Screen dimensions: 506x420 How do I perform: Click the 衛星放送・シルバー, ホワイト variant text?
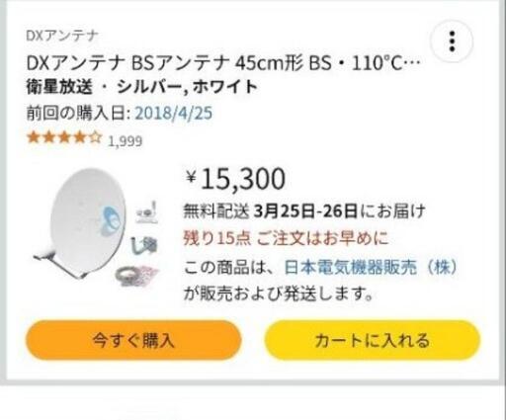[142, 87]
